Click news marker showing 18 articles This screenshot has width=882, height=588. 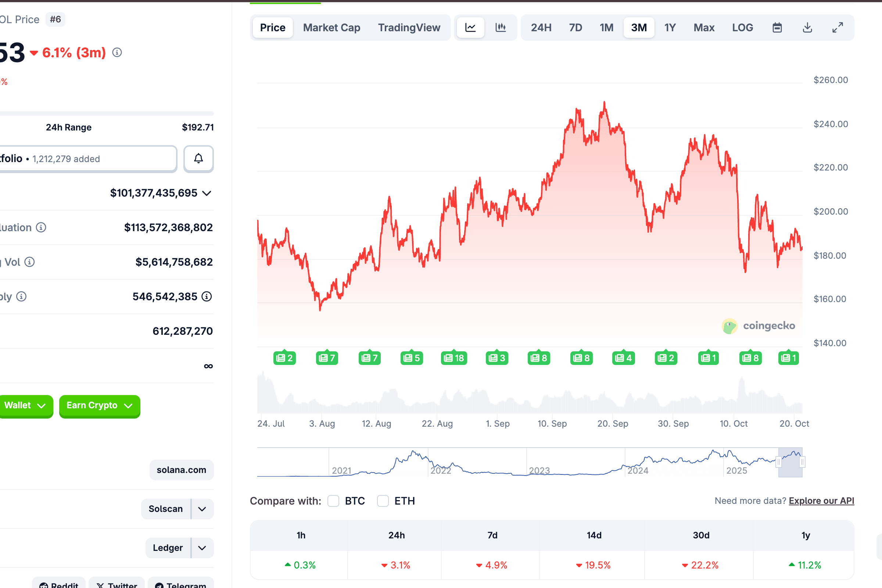(454, 358)
